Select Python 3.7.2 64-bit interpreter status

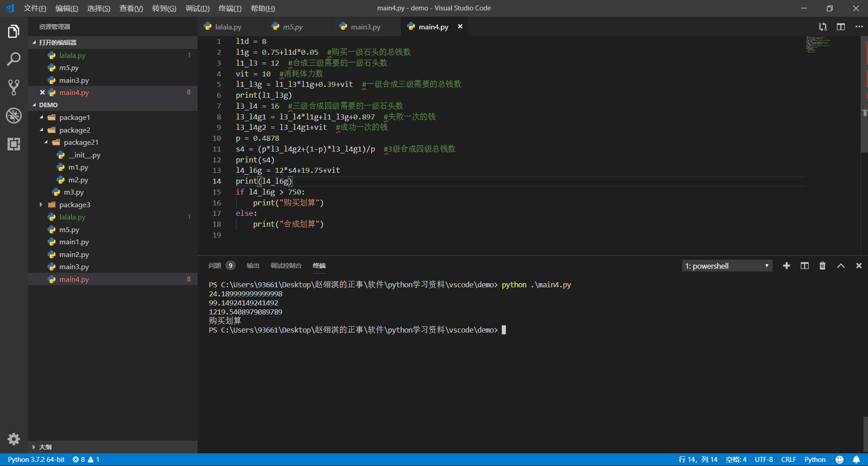pyautogui.click(x=36, y=460)
